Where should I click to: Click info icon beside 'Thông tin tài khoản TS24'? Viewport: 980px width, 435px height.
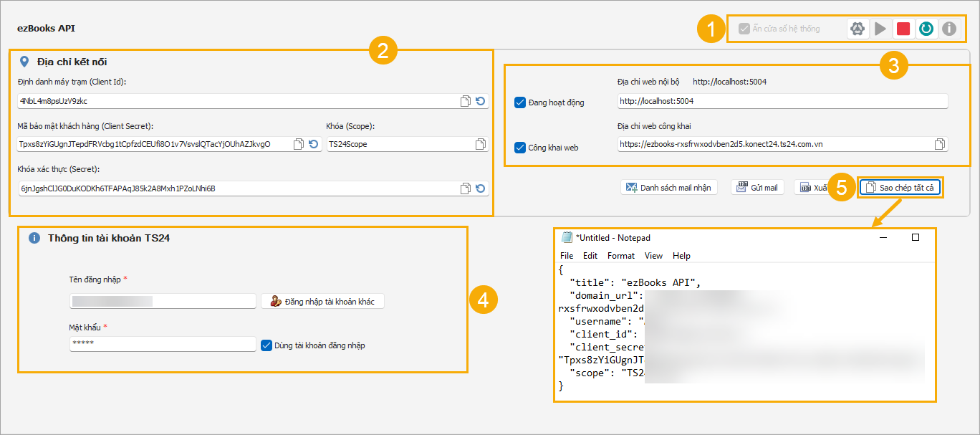(34, 239)
